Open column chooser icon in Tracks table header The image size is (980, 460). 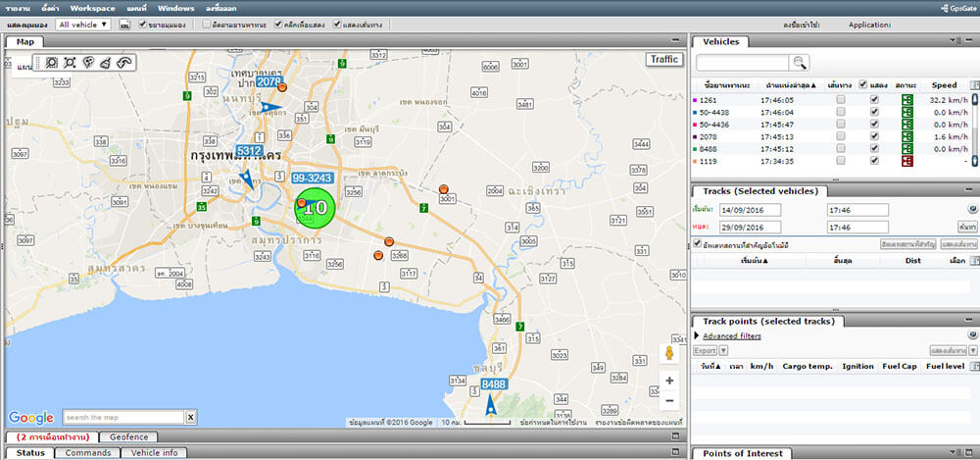coord(974,261)
